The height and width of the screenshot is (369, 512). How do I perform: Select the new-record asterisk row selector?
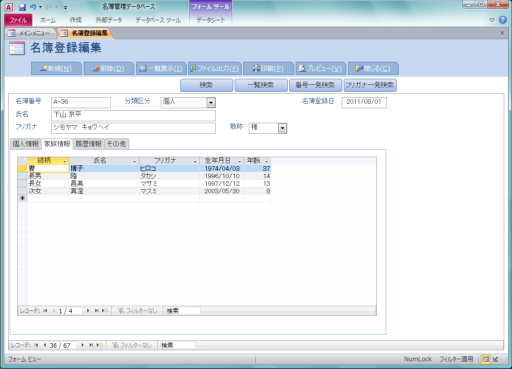(22, 198)
